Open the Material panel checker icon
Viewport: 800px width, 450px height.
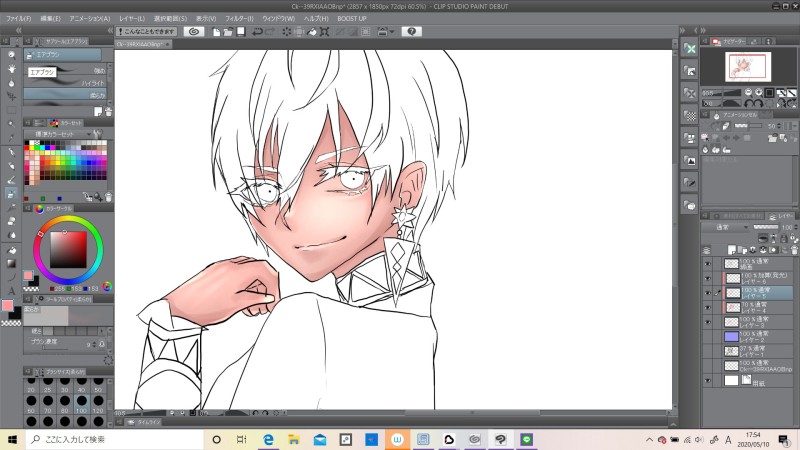[x=690, y=116]
